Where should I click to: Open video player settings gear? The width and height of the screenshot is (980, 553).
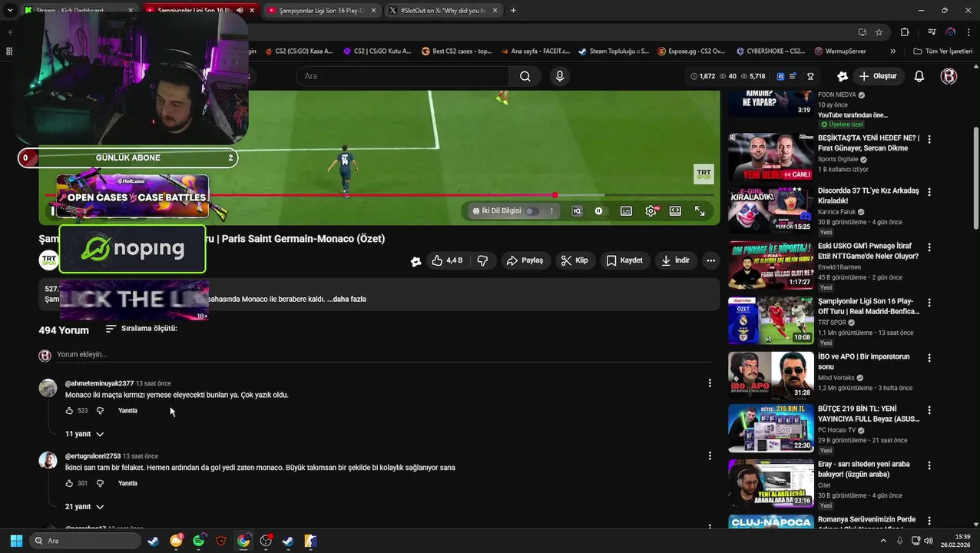pyautogui.click(x=651, y=210)
